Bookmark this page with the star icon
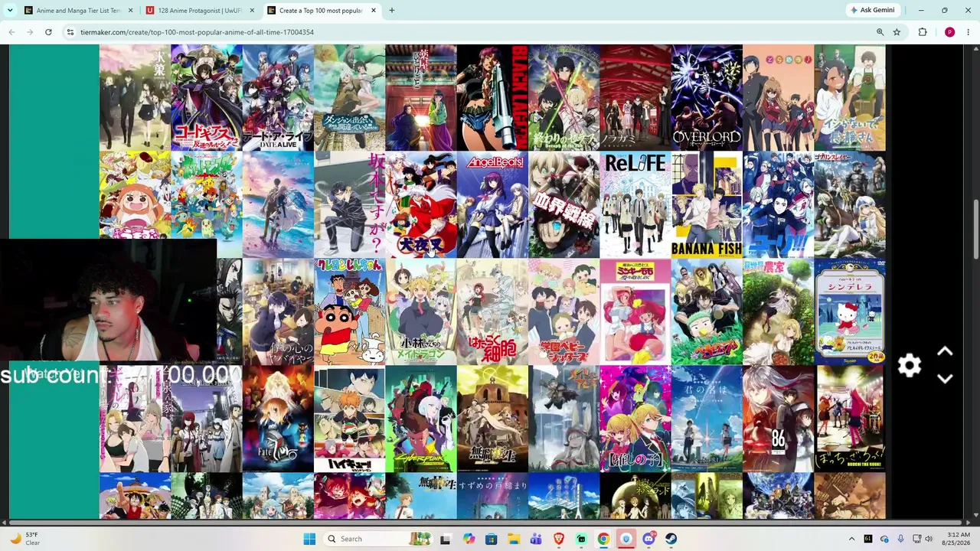980x551 pixels. pos(897,32)
